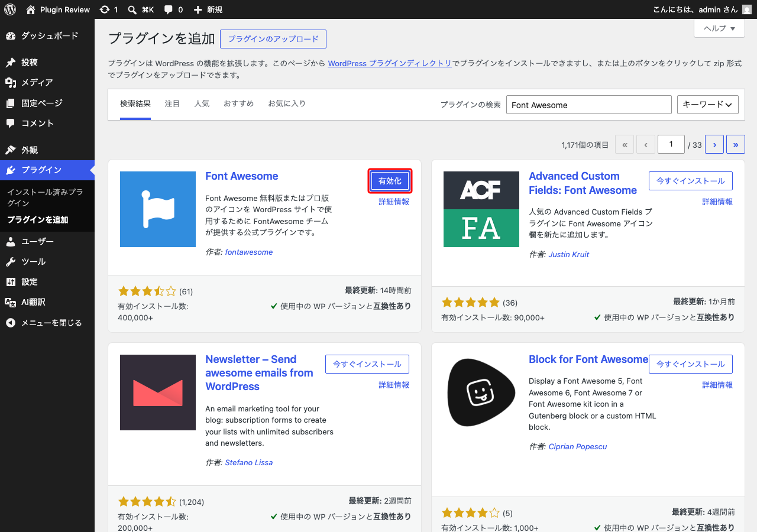This screenshot has height=532, width=757.
Task: Open メディア in the sidebar
Action: coord(47,82)
